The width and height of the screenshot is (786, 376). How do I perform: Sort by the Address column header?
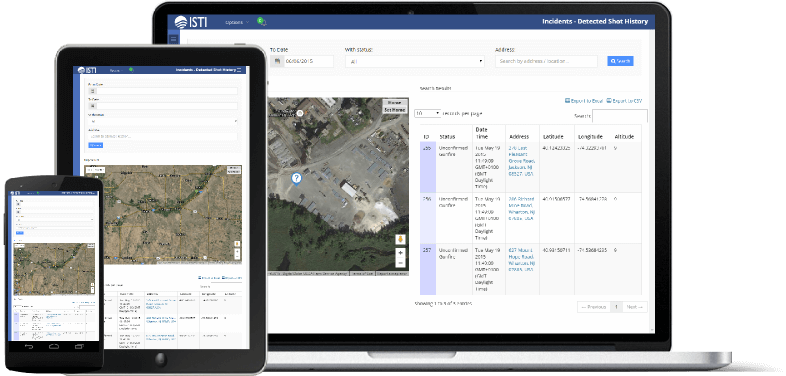519,136
